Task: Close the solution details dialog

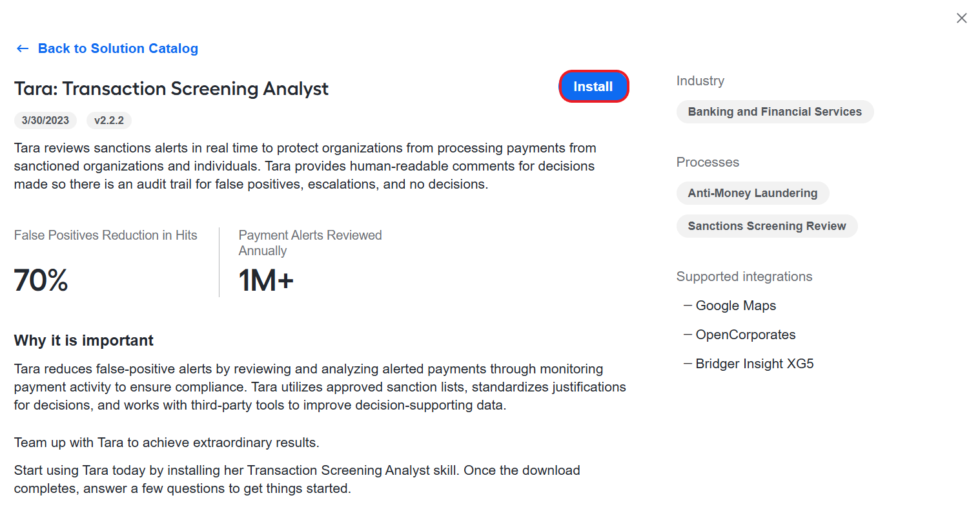Action: click(961, 18)
